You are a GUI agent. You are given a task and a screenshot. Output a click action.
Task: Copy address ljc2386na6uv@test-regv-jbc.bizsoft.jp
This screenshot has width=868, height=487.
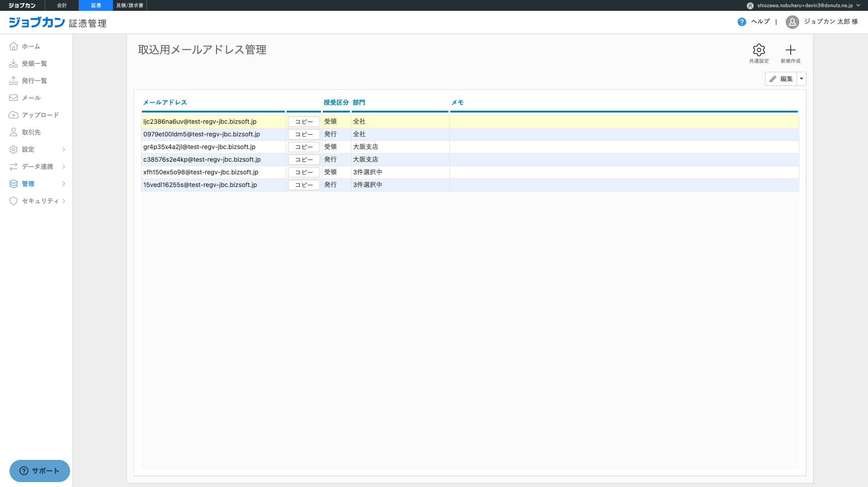point(304,122)
